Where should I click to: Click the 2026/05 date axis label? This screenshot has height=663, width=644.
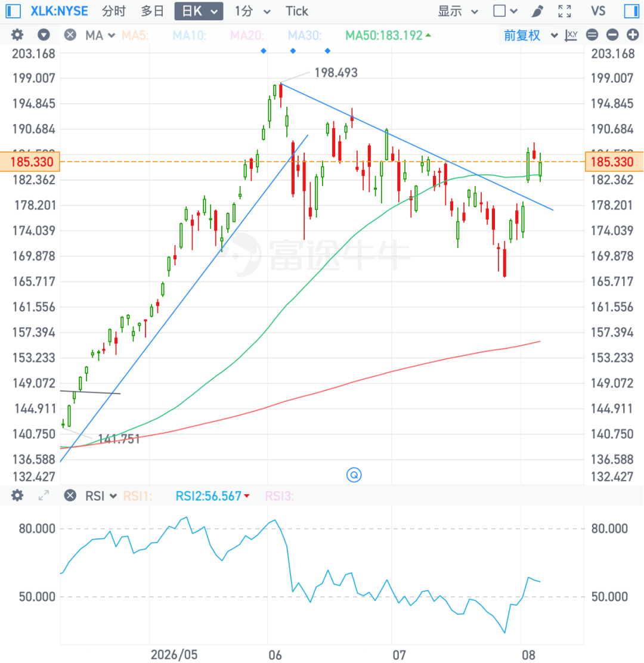click(174, 655)
